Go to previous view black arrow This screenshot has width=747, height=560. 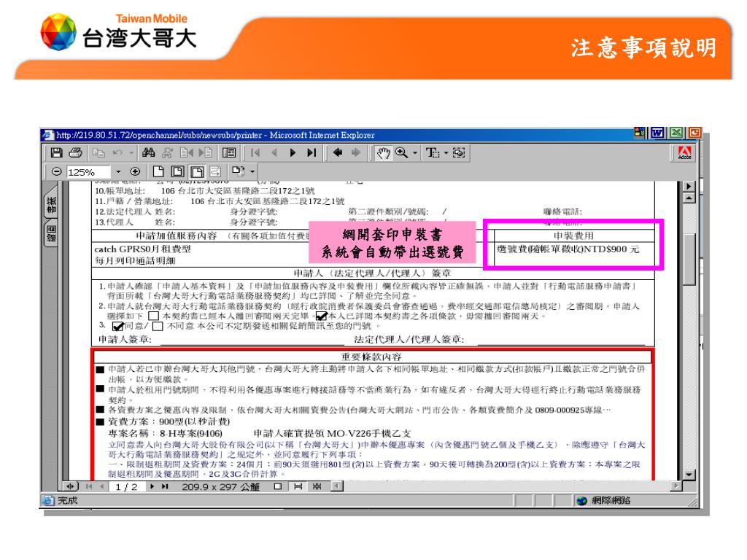(337, 153)
